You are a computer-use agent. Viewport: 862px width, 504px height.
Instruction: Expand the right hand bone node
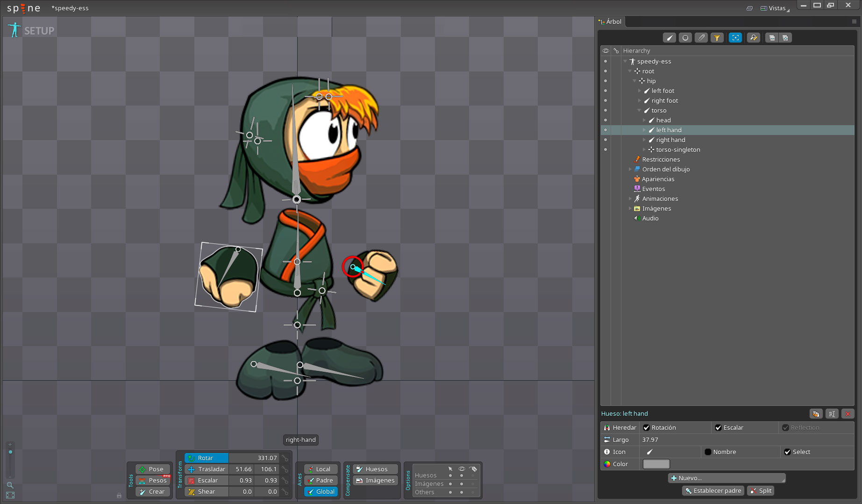click(644, 140)
